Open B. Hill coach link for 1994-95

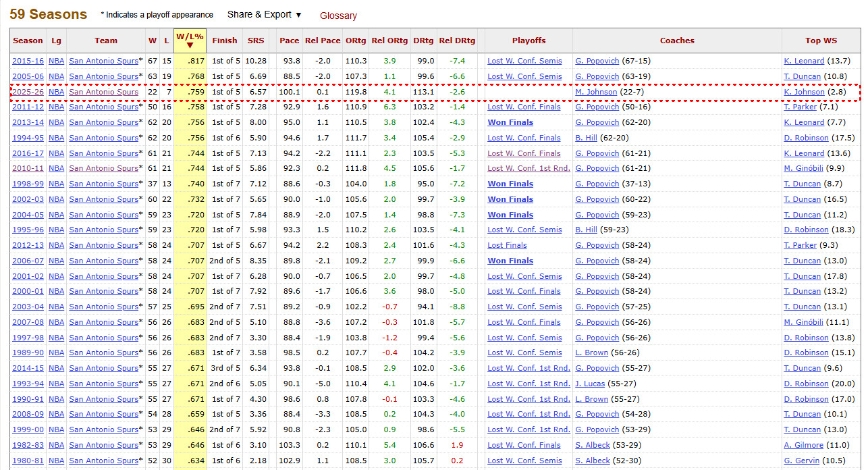coord(587,138)
